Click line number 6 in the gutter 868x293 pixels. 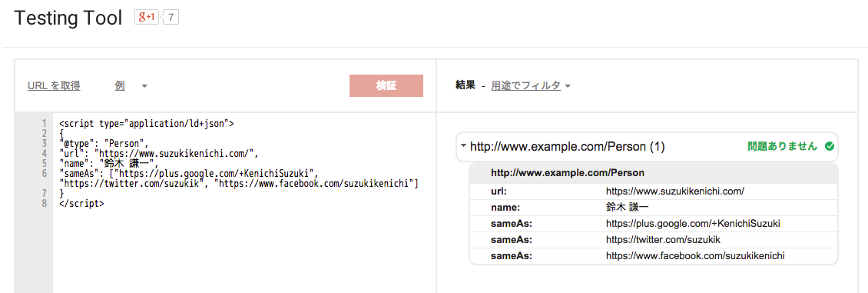coord(45,173)
